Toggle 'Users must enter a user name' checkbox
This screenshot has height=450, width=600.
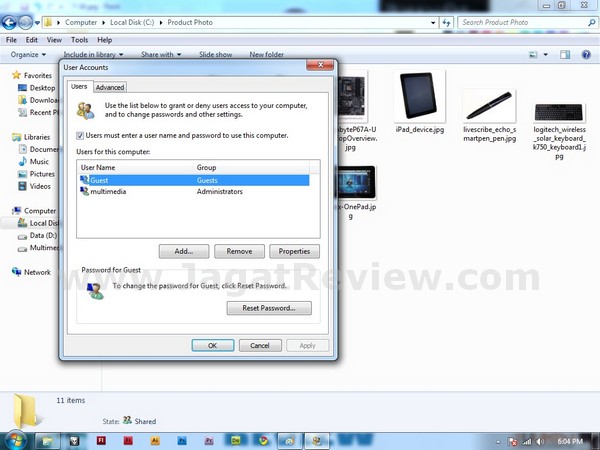click(x=81, y=135)
